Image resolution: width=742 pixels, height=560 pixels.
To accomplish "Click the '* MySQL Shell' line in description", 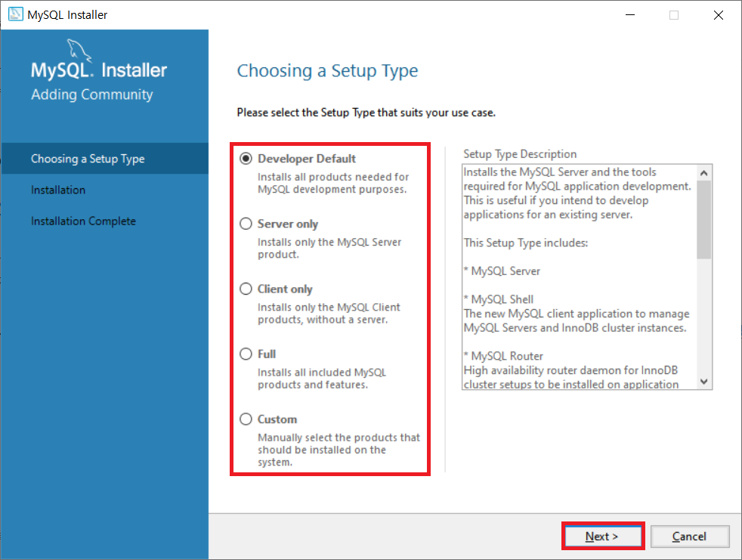I will point(498,299).
